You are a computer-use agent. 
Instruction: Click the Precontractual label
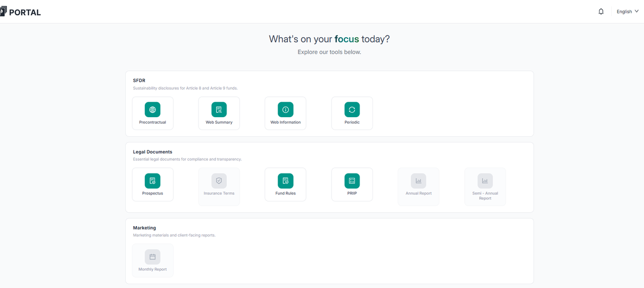point(152,122)
